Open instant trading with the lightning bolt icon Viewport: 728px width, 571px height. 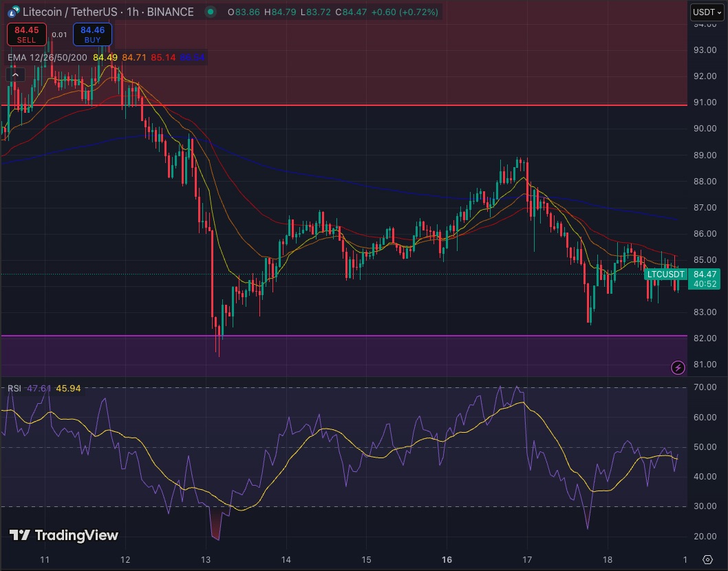(678, 368)
